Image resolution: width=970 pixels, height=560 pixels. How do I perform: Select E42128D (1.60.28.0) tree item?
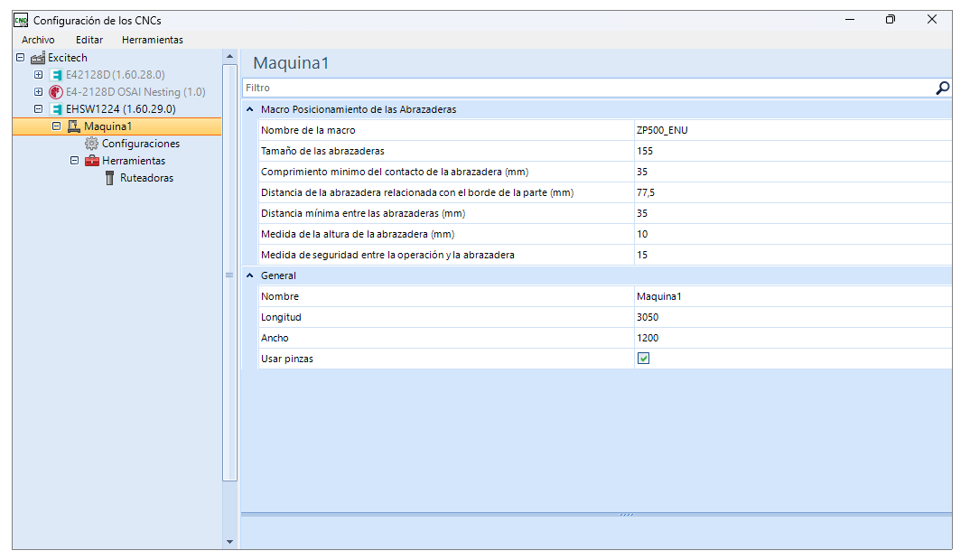(116, 75)
